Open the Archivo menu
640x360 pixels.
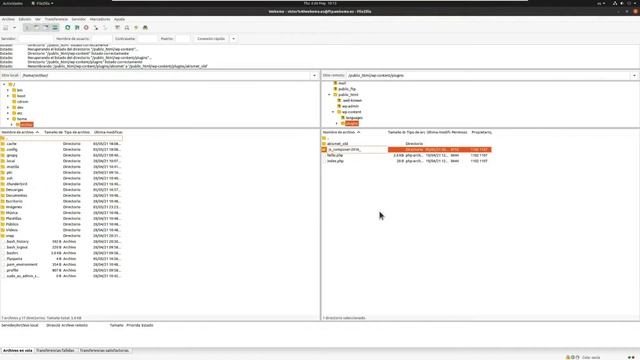pyautogui.click(x=8, y=19)
